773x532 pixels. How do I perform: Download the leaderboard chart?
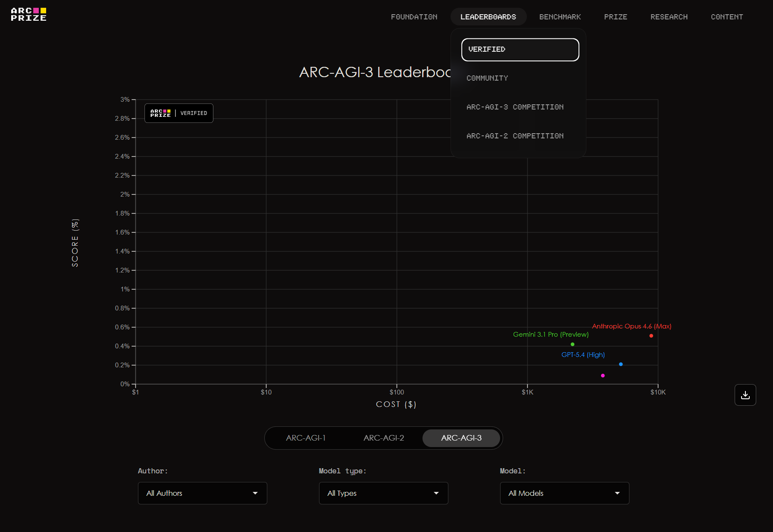(x=745, y=395)
